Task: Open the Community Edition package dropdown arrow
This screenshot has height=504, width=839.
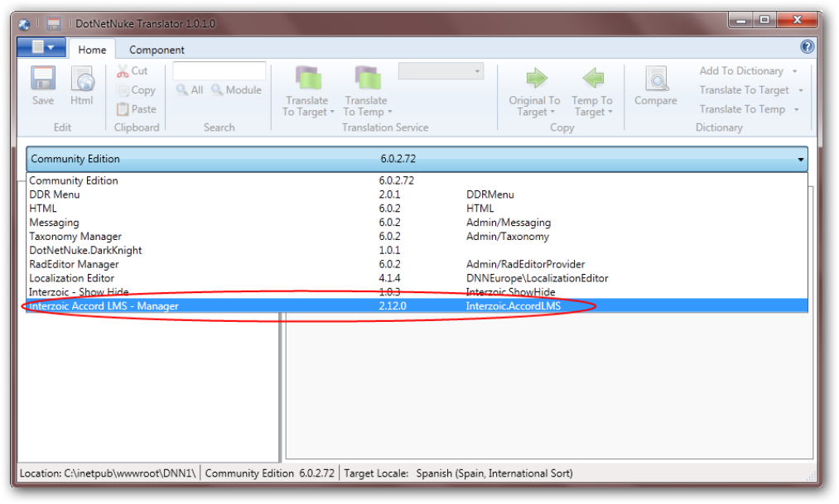Action: (800, 159)
